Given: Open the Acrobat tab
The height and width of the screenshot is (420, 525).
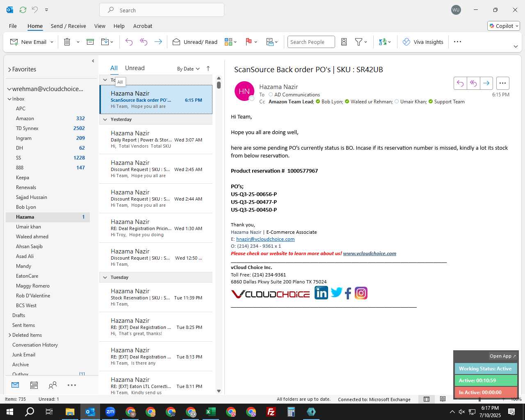Looking at the screenshot, I should [143, 26].
